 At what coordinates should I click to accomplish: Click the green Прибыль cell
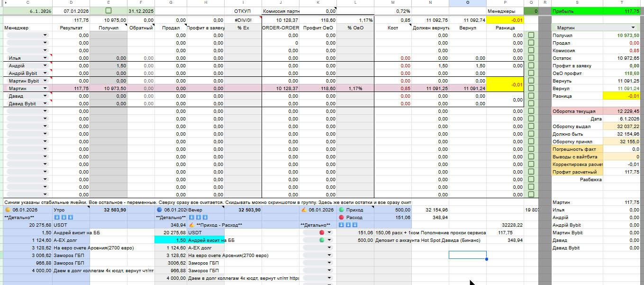tap(577, 10)
